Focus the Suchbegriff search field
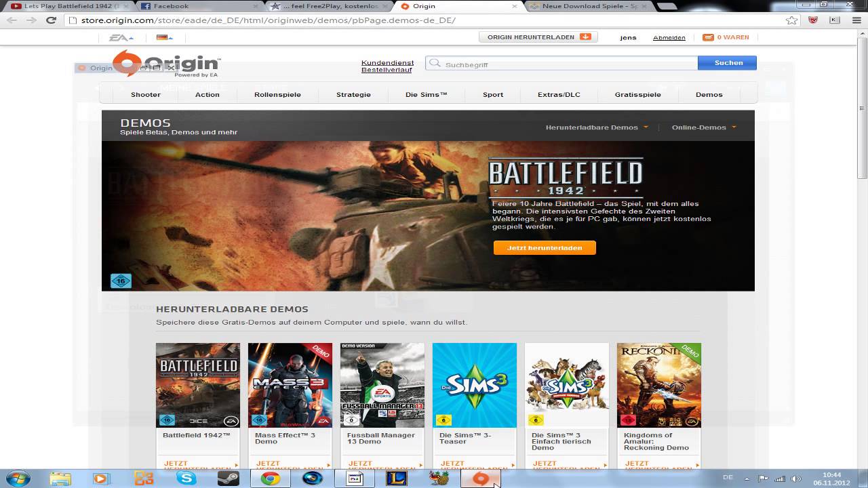 [x=561, y=64]
